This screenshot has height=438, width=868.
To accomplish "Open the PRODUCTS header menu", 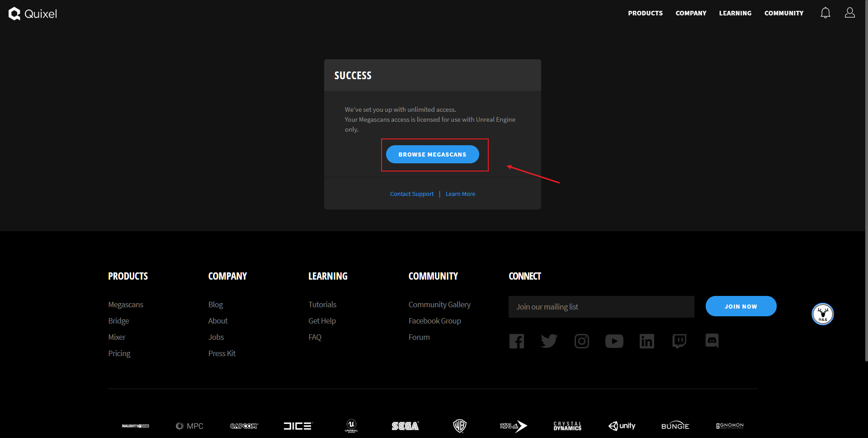I will point(645,13).
